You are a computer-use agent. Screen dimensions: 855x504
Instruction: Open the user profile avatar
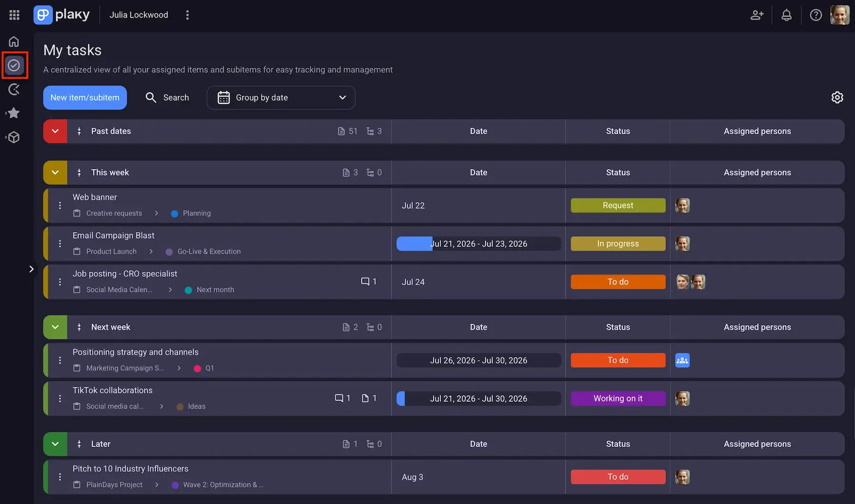(840, 15)
